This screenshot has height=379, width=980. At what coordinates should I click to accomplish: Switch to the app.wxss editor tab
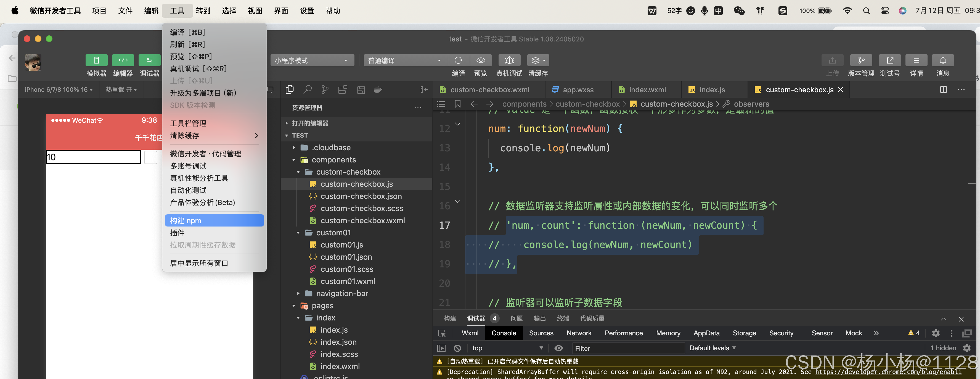tap(578, 90)
